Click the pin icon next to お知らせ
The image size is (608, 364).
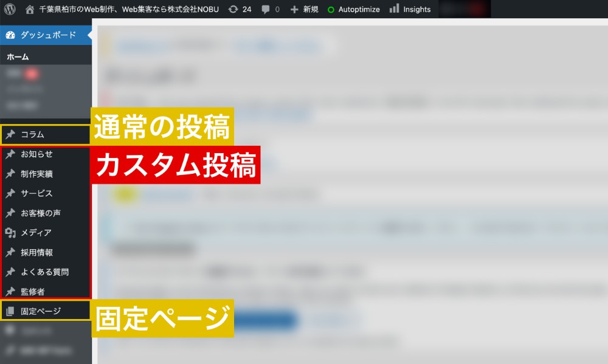pyautogui.click(x=10, y=154)
